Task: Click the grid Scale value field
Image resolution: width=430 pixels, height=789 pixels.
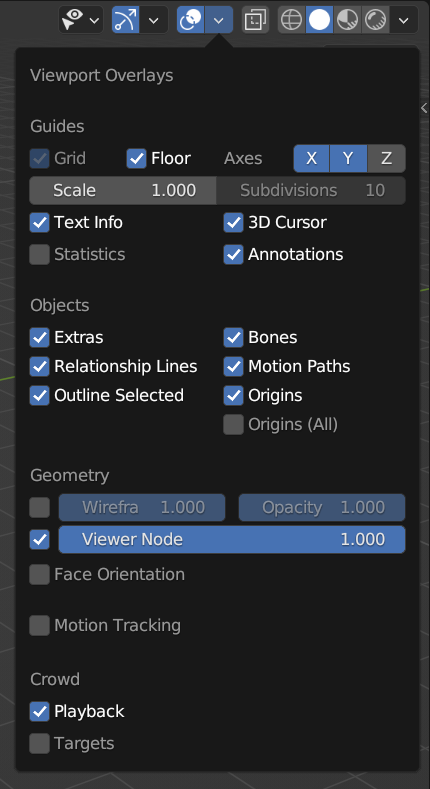Action: (123, 190)
